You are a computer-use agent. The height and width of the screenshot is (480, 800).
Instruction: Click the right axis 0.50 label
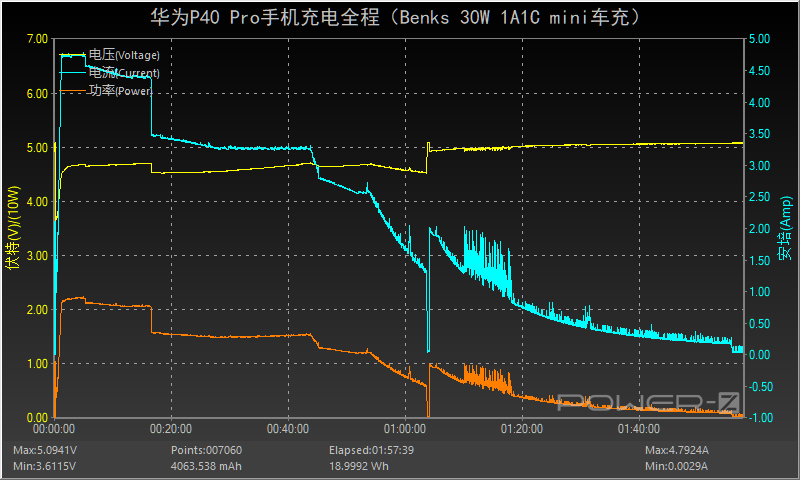coord(760,324)
